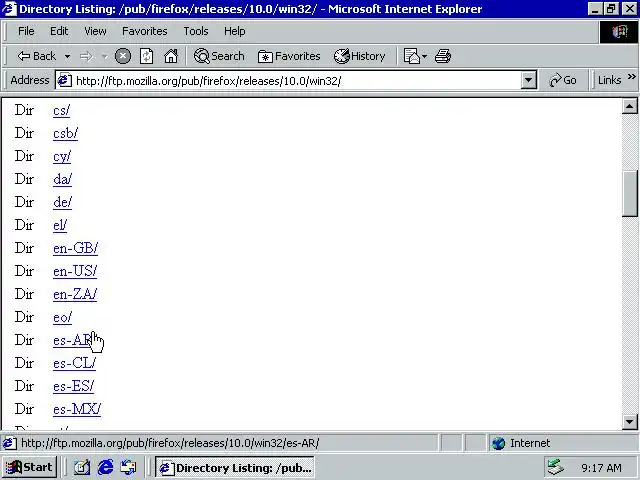640x480 pixels.
Task: Click the Windows logo throbber icon
Action: tap(619, 31)
